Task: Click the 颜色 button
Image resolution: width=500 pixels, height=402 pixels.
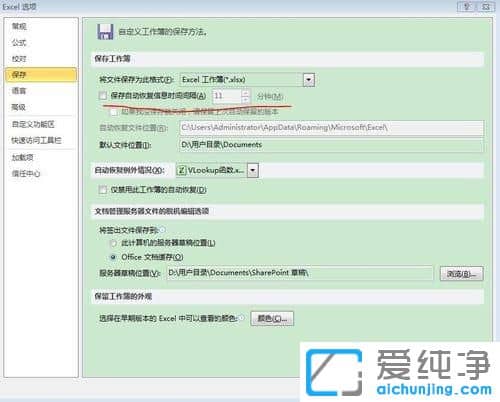Action: coord(272,319)
